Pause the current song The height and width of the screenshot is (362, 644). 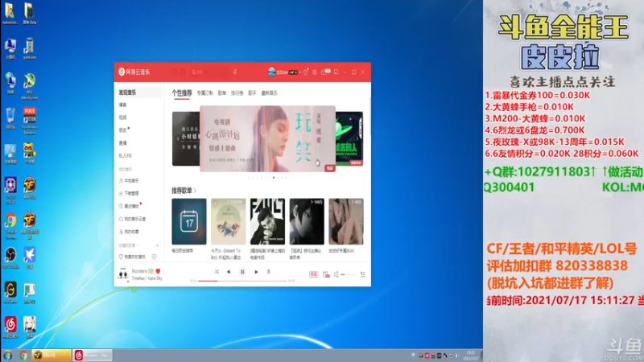[242, 272]
